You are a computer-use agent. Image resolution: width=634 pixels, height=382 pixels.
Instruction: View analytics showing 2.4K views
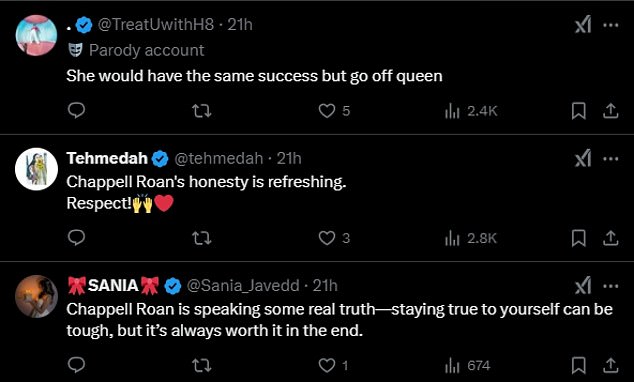tap(471, 111)
